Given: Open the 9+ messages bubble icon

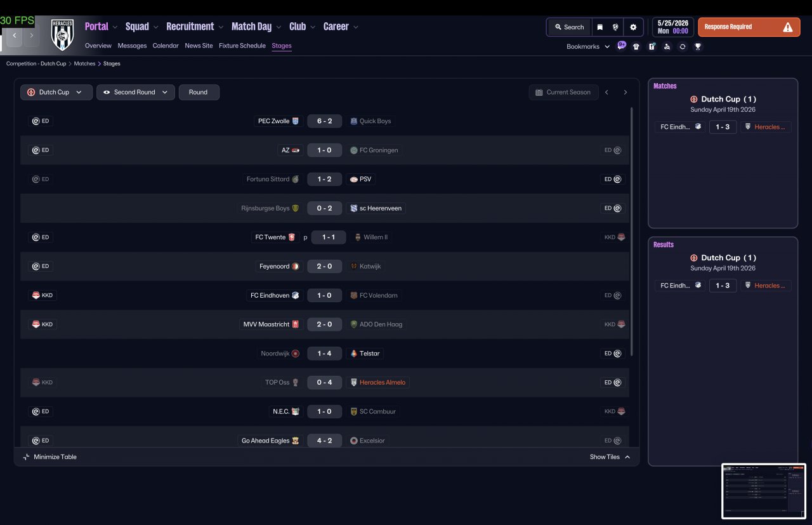Looking at the screenshot, I should click(622, 46).
